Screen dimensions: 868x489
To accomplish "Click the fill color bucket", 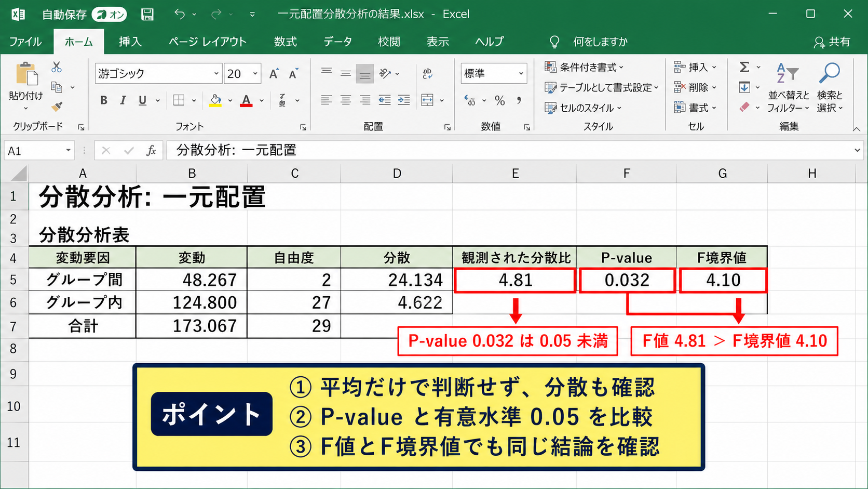I will tap(215, 100).
